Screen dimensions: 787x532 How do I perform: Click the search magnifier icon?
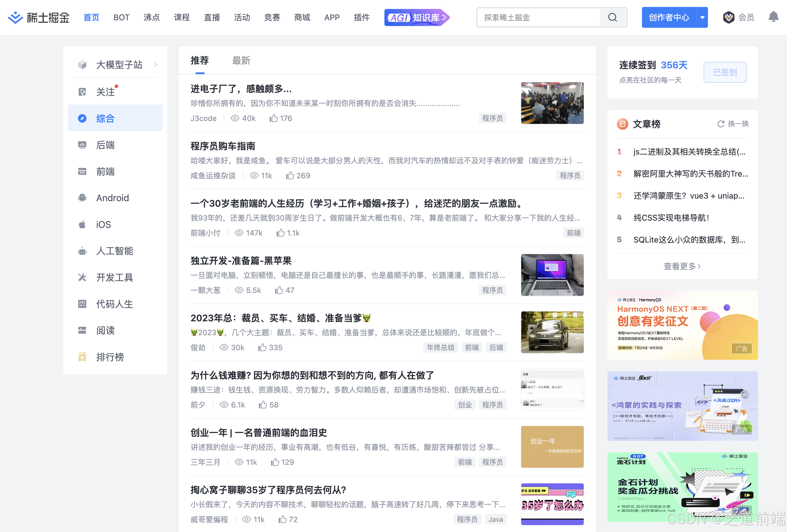pyautogui.click(x=612, y=17)
